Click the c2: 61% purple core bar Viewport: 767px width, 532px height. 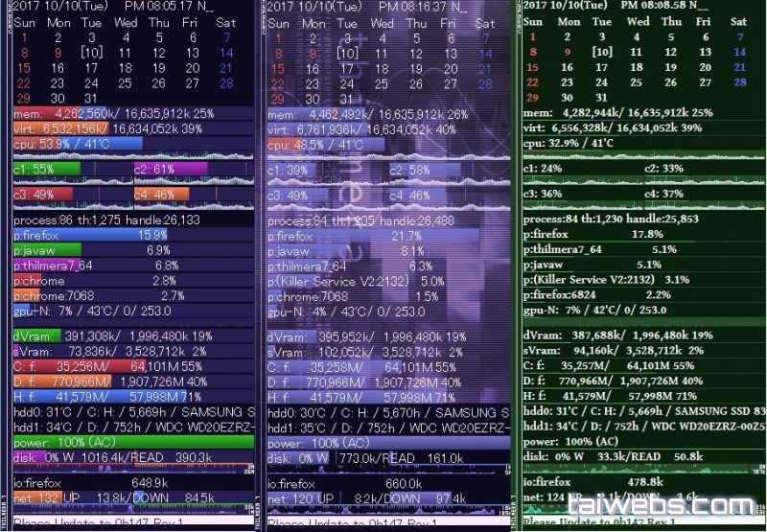170,170
